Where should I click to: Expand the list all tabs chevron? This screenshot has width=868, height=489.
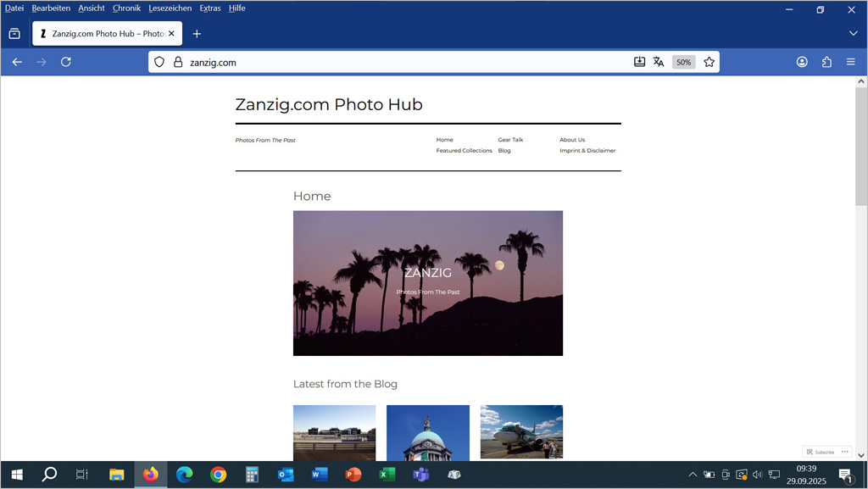click(853, 34)
